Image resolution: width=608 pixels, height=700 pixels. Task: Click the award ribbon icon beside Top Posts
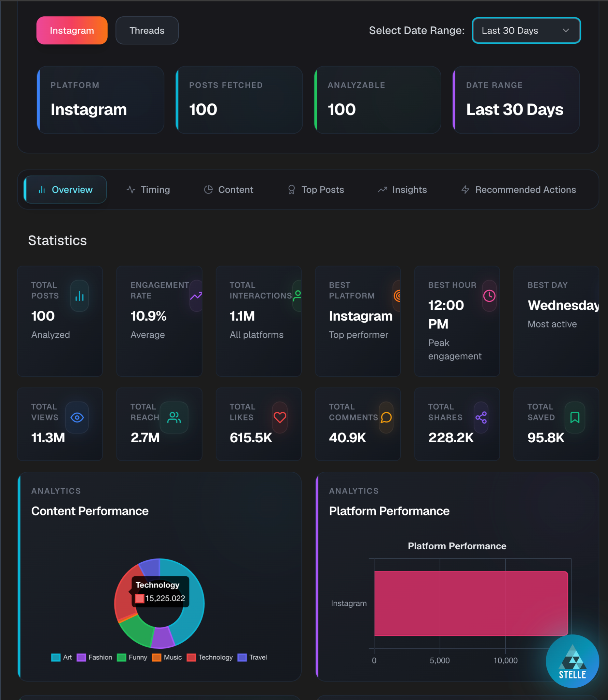click(291, 190)
